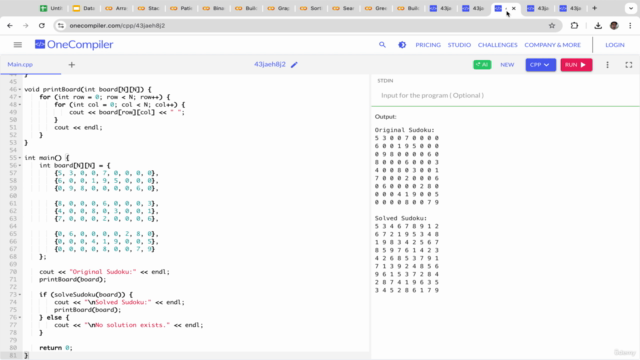This screenshot has width=640, height=360.
Task: Toggle fullscreen editor mode
Action: click(629, 64)
